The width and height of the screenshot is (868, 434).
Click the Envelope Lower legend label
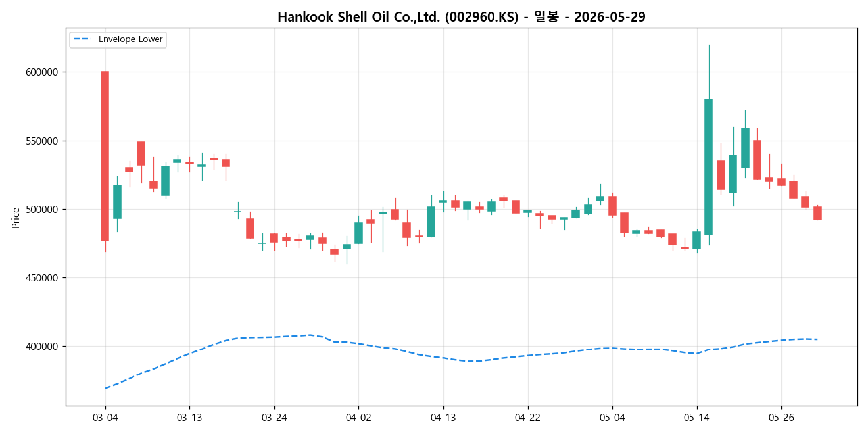[x=130, y=39]
